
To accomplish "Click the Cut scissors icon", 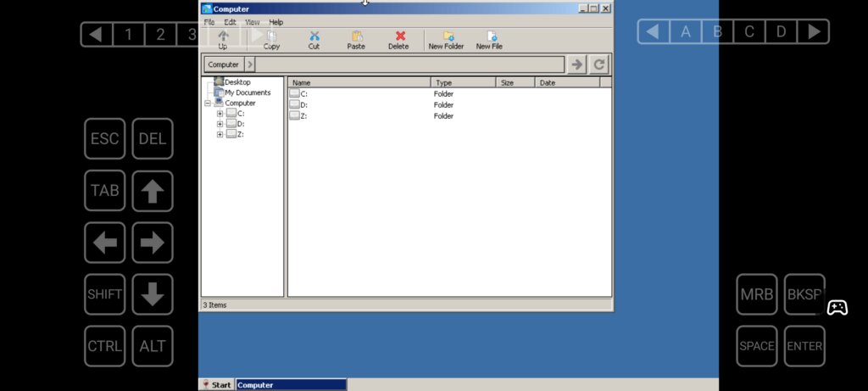I will click(314, 36).
